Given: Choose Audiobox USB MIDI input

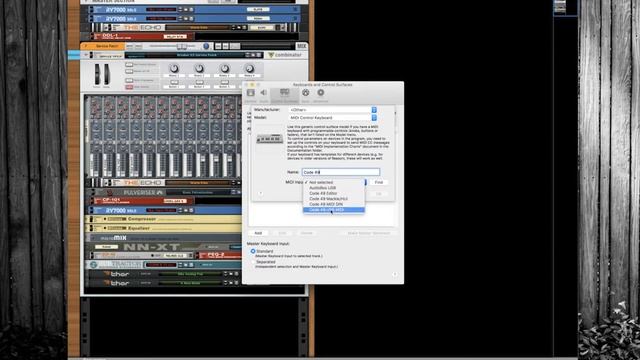Looking at the screenshot, I should point(334,188).
